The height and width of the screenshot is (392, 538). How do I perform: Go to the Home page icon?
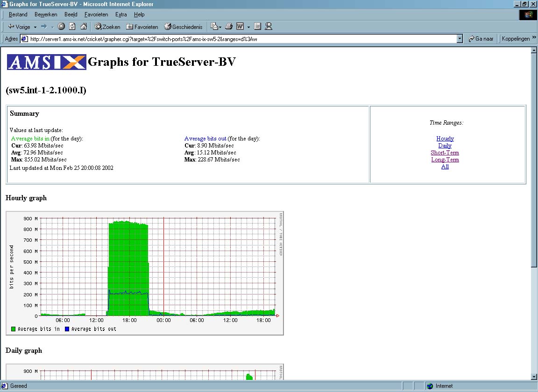84,27
